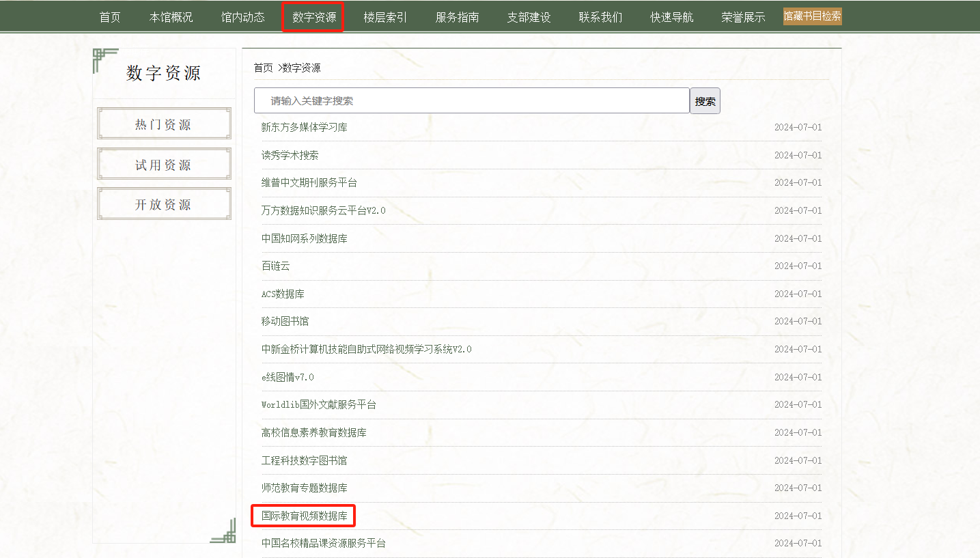
Task: Open 荣誉展示 in the navigation bar
Action: coord(743,17)
